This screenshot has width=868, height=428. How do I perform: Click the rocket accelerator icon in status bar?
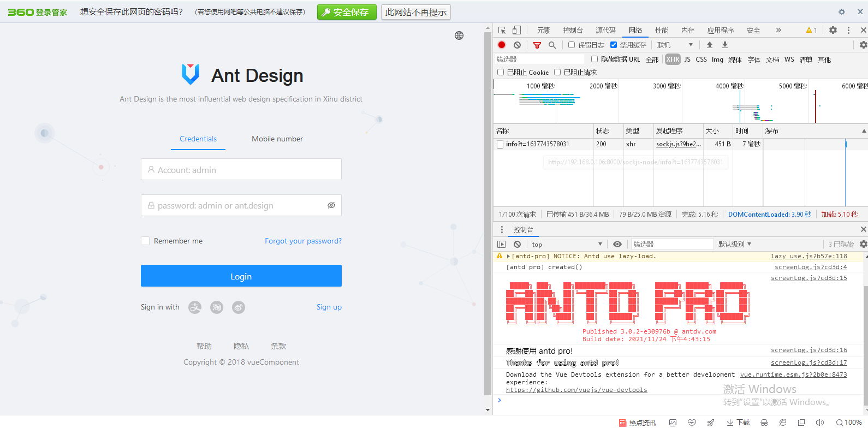(x=710, y=423)
